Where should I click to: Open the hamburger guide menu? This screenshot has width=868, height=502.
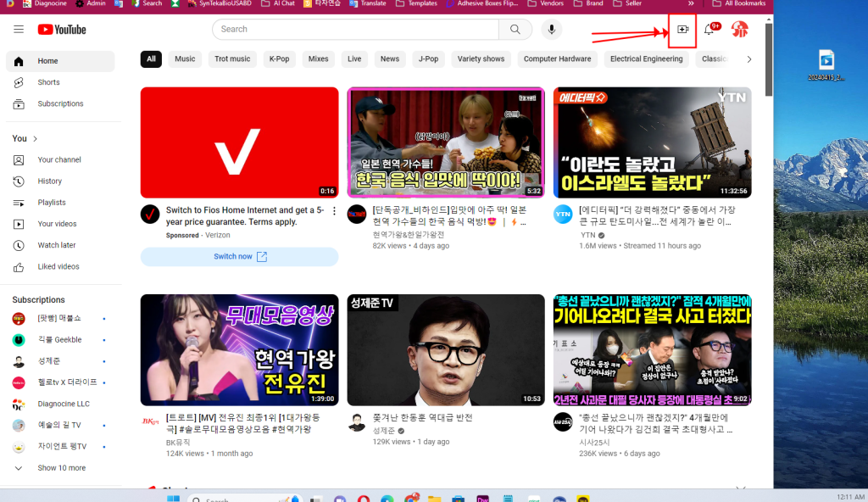(x=19, y=30)
